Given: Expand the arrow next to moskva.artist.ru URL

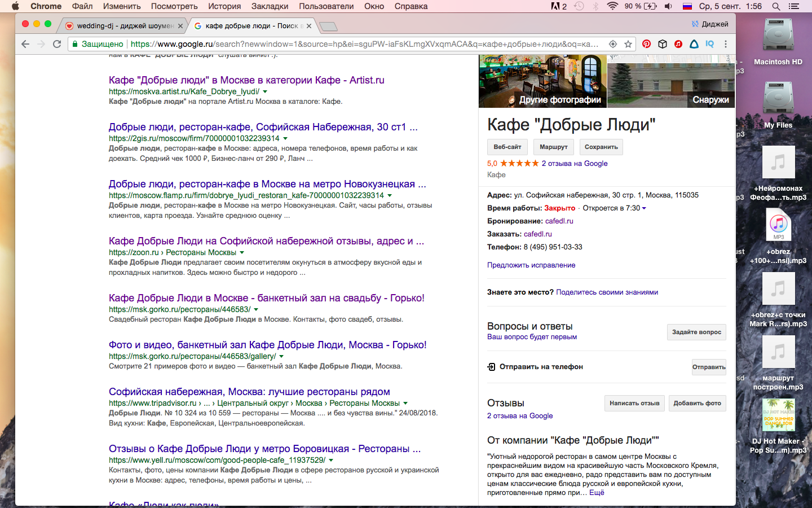Looking at the screenshot, I should 265,91.
